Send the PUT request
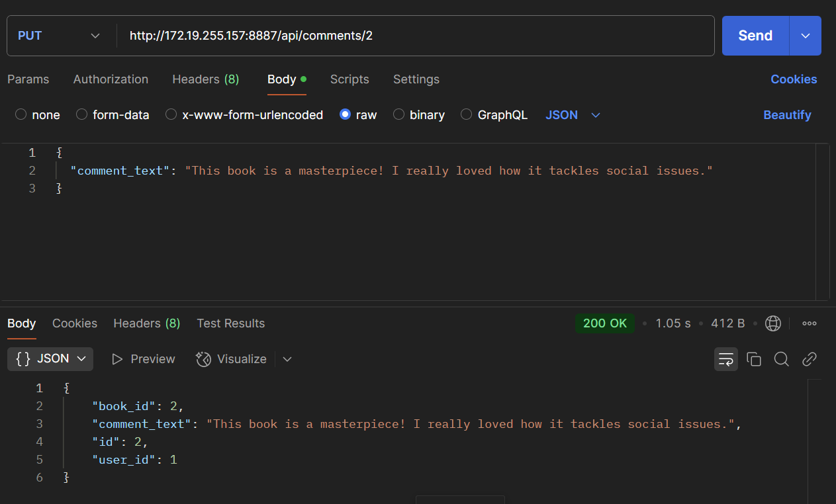This screenshot has height=504, width=836. pos(755,36)
